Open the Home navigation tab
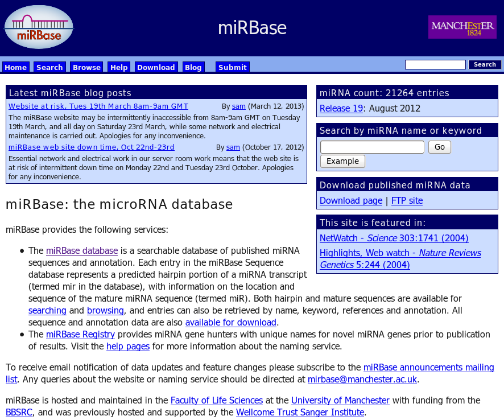Screen dimensions: 504x420 click(x=15, y=67)
